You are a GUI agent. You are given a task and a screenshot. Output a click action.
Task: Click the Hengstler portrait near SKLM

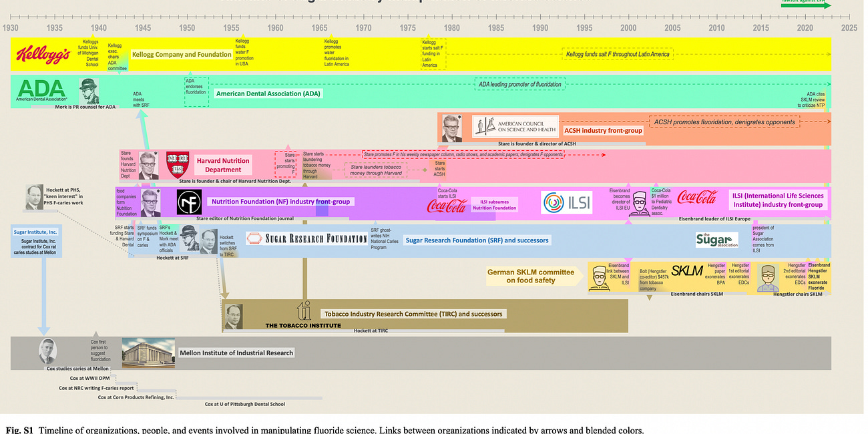tap(769, 277)
